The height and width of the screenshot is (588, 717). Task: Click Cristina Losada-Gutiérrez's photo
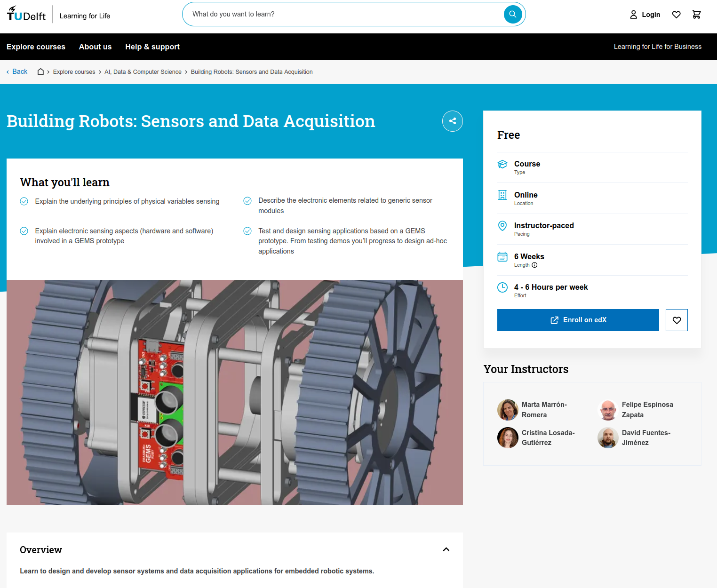(x=508, y=437)
